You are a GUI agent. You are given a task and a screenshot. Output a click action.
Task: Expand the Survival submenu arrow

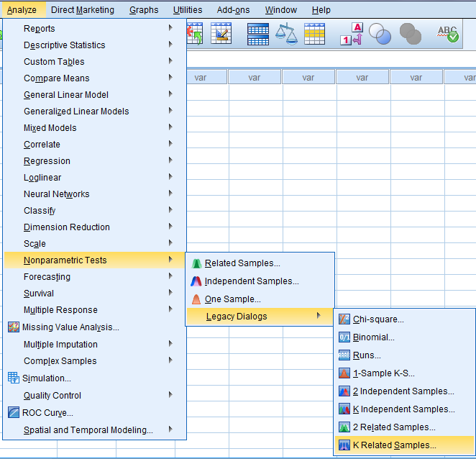(x=170, y=293)
